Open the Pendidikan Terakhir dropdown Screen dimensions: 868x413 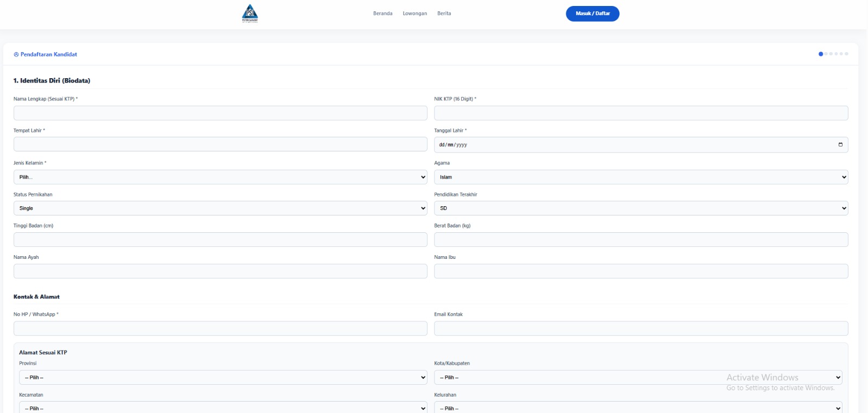point(641,208)
